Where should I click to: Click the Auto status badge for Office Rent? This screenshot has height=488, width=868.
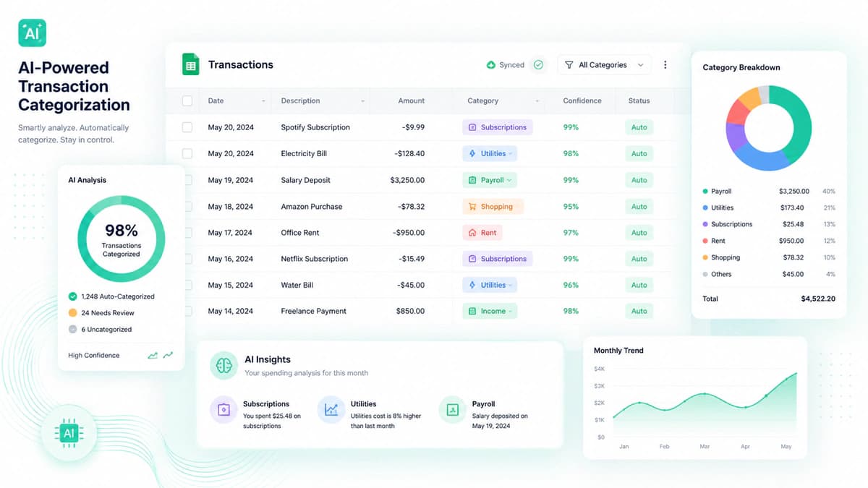click(639, 233)
